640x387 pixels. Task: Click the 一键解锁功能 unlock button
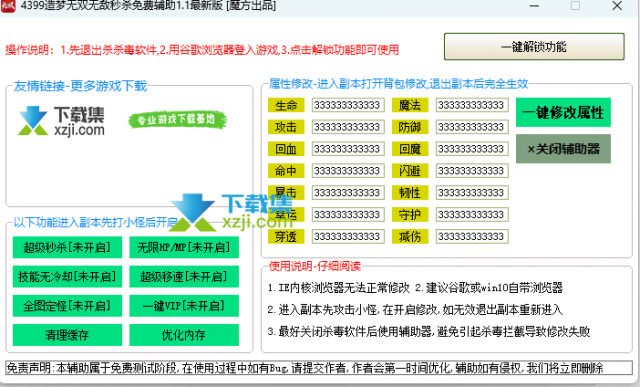[534, 47]
